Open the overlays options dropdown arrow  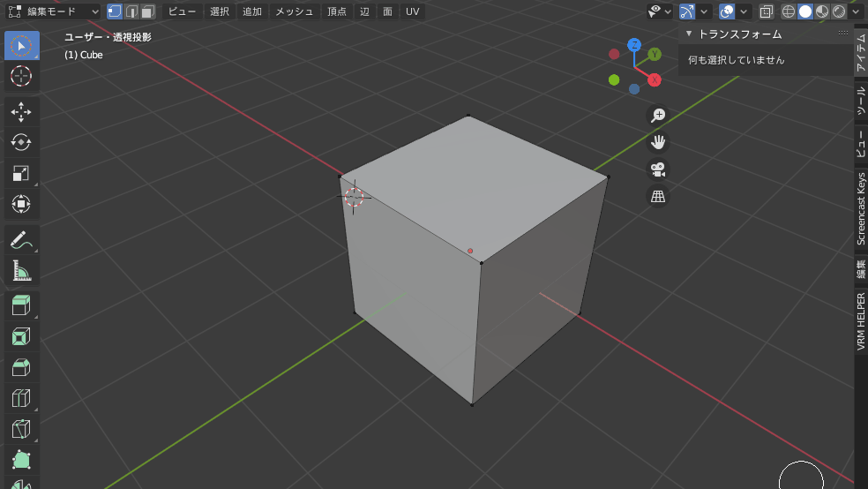click(744, 11)
